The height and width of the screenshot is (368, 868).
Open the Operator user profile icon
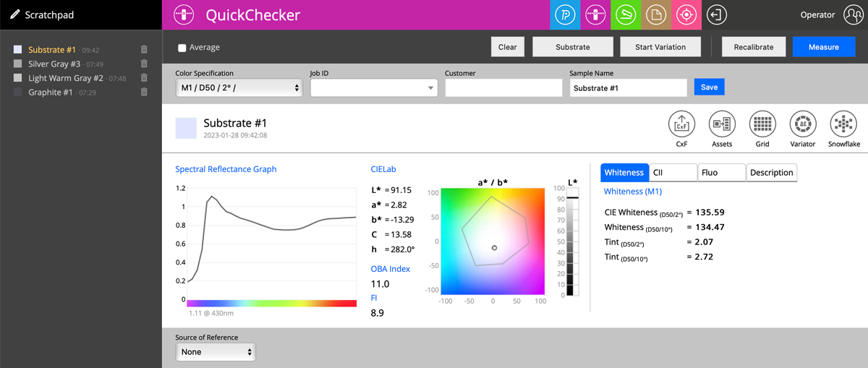(x=852, y=14)
